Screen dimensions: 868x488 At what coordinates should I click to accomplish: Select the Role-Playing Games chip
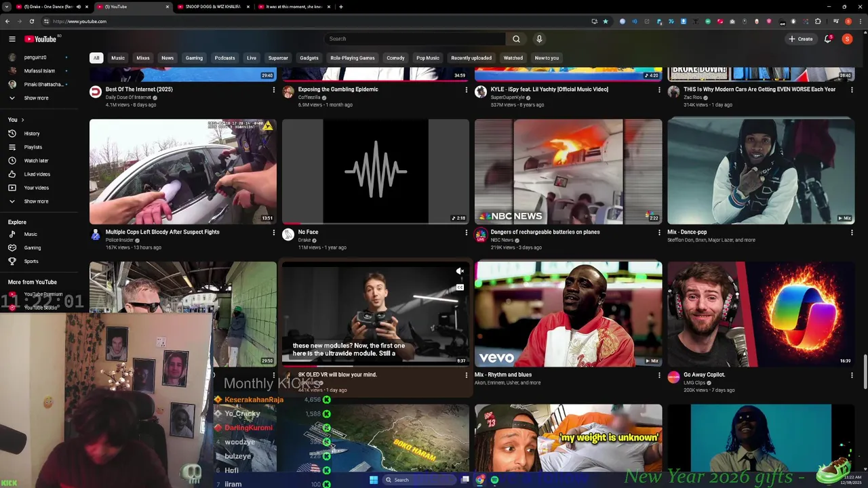pyautogui.click(x=353, y=58)
